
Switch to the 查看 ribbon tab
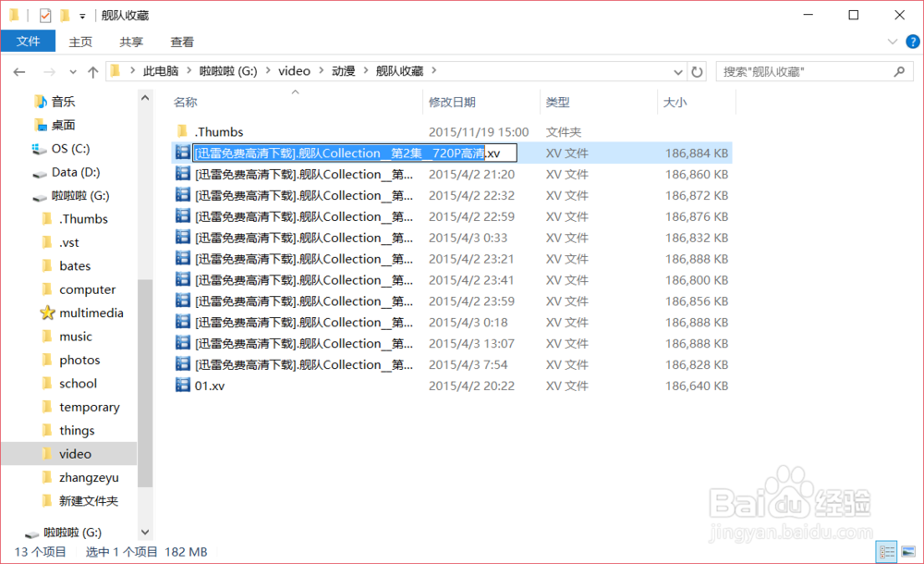181,42
